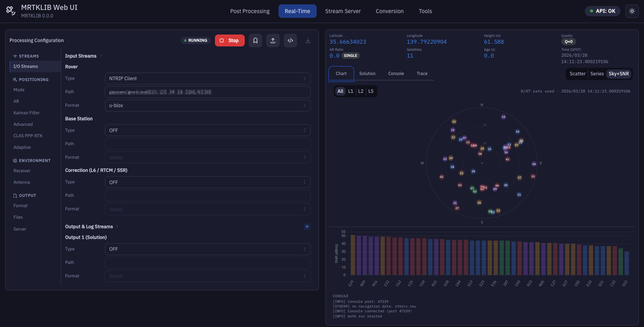Click the Correction Path input field

(x=207, y=196)
